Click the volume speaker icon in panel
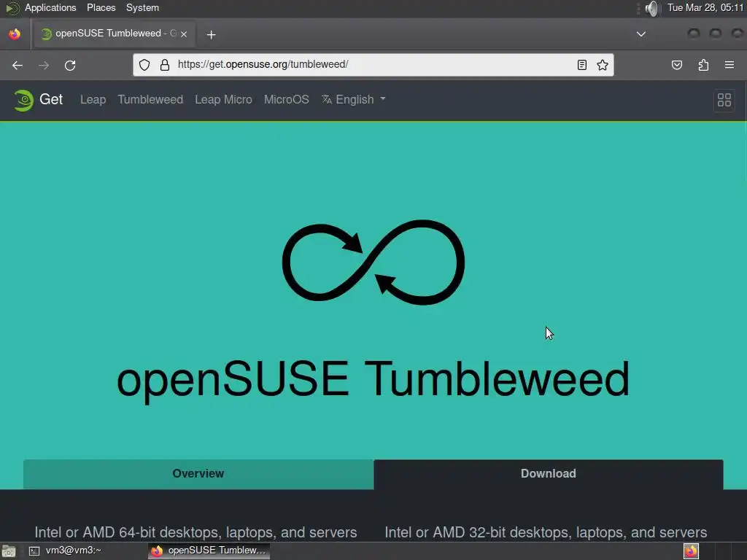 pos(651,8)
